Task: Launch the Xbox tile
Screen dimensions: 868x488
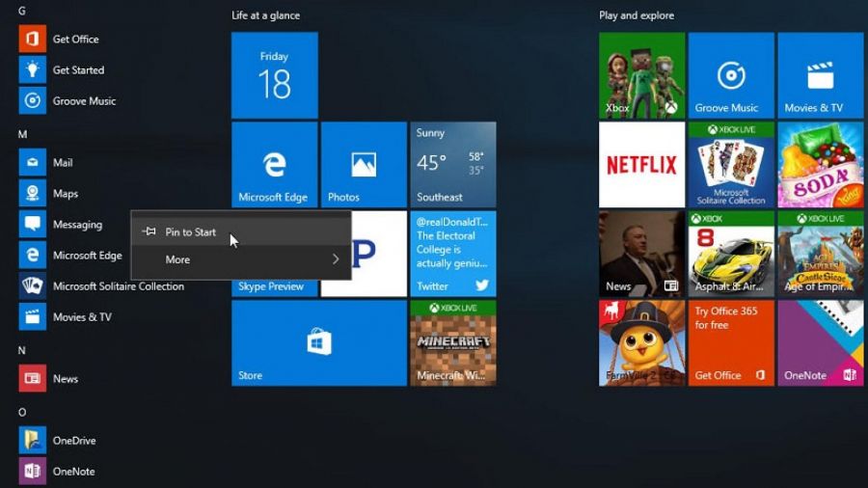Action: (x=641, y=75)
